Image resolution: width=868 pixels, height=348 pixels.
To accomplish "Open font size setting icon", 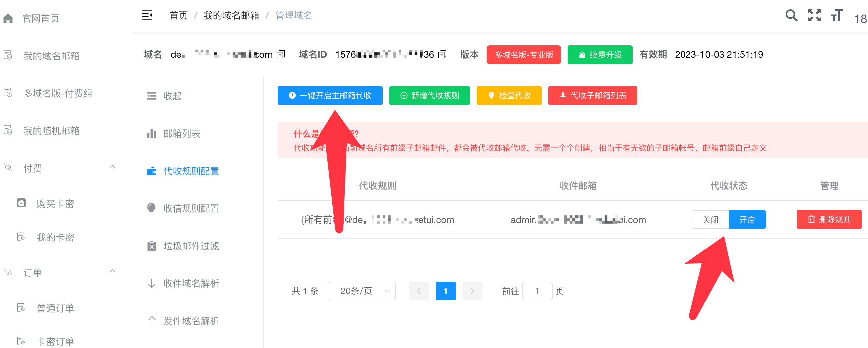I will tap(837, 15).
